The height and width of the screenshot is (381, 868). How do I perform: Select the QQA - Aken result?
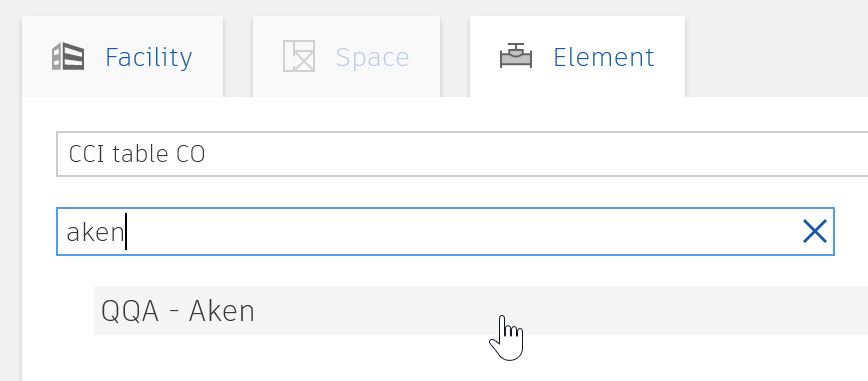pos(481,311)
